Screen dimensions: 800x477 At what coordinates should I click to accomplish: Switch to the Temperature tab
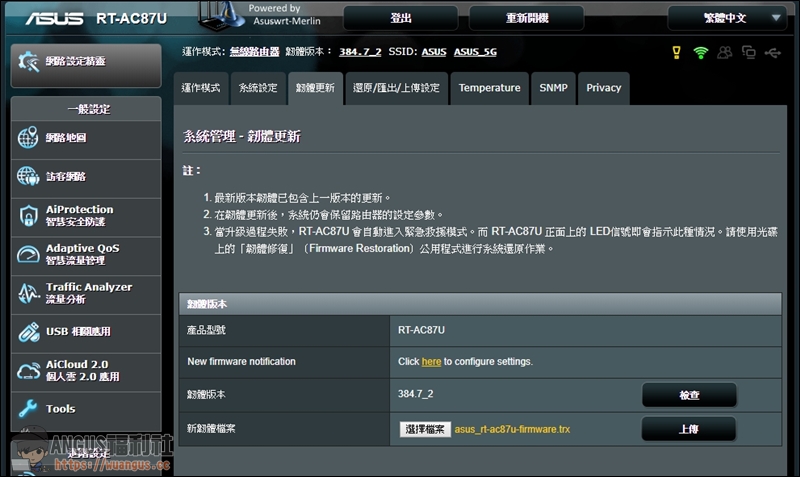click(489, 88)
